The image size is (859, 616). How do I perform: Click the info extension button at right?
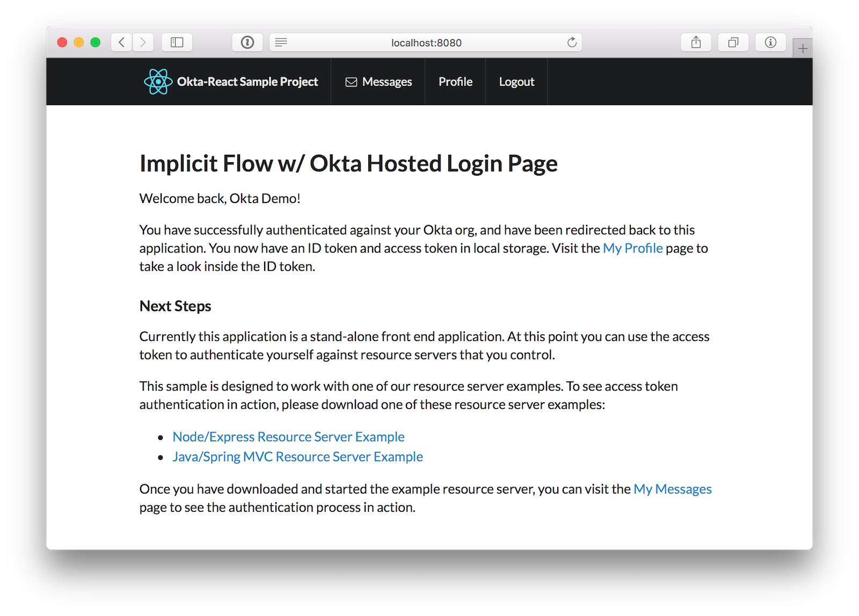[770, 42]
